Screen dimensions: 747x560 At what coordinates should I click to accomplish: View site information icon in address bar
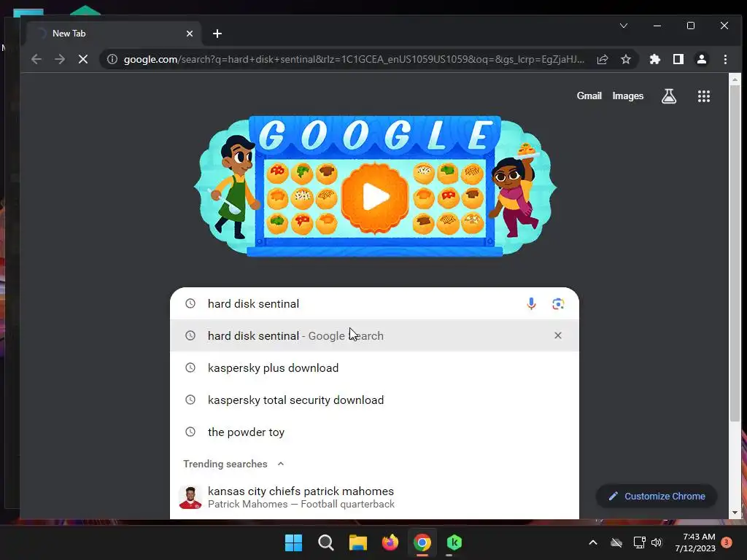[112, 59]
